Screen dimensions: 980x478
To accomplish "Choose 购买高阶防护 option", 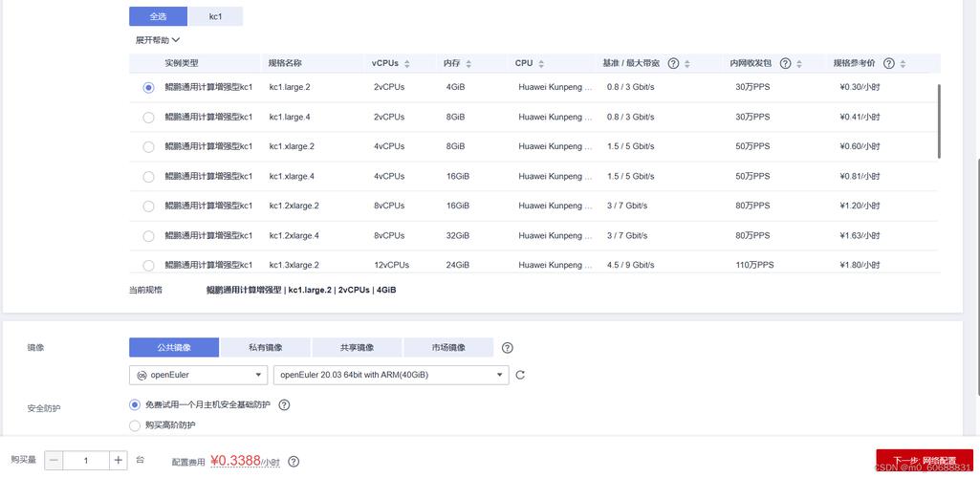I will pos(135,425).
